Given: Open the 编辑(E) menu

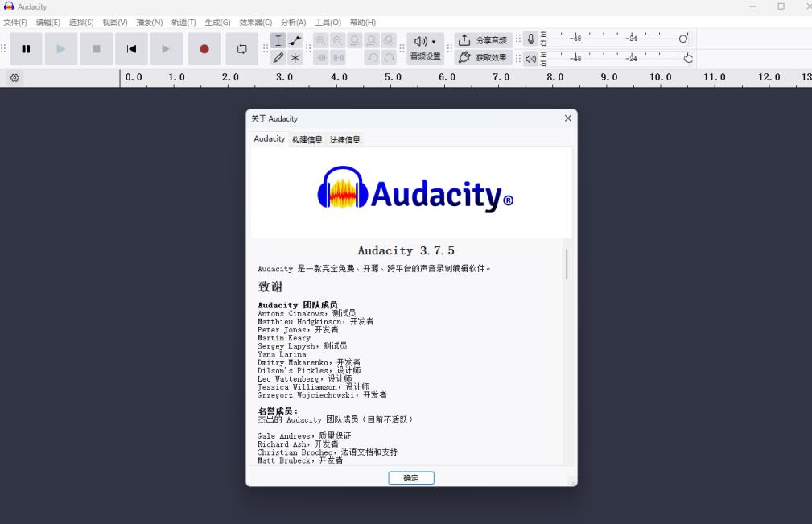Looking at the screenshot, I should click(48, 23).
